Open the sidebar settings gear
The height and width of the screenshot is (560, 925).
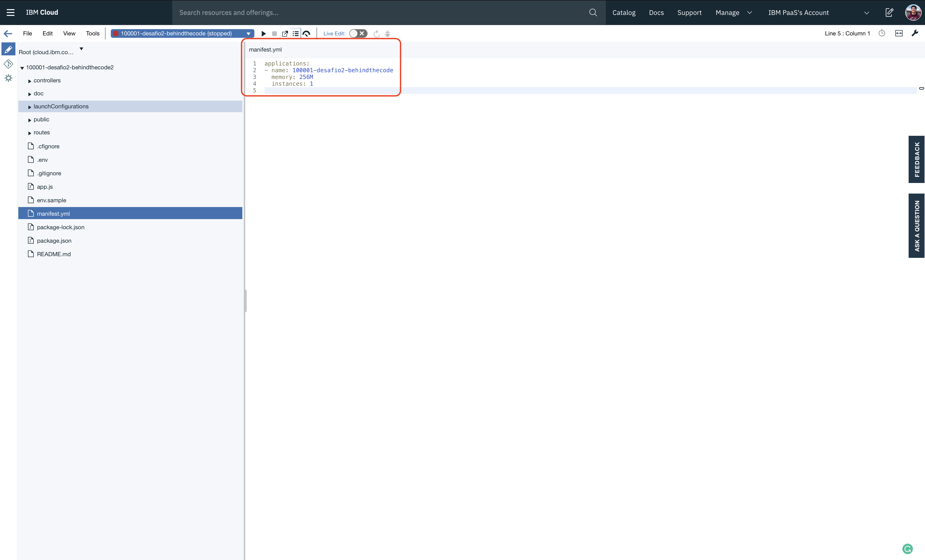[x=8, y=78]
